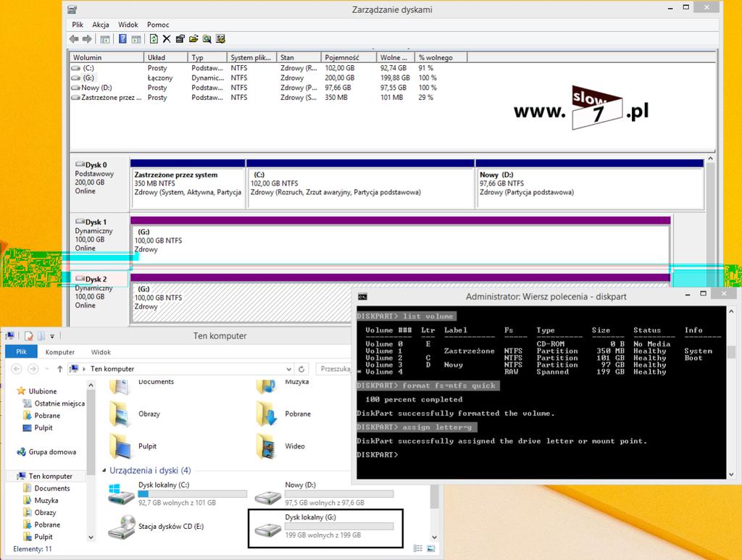Image resolution: width=742 pixels, height=560 pixels.
Task: Click the Stan column header
Action: pos(299,57)
